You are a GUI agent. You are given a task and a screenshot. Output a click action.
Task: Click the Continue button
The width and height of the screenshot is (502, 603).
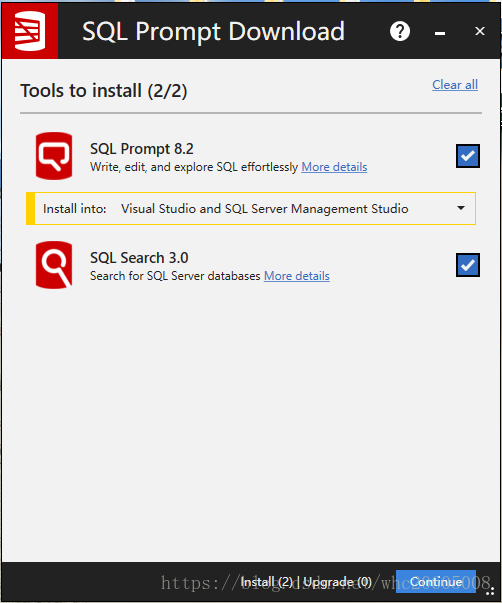[436, 581]
